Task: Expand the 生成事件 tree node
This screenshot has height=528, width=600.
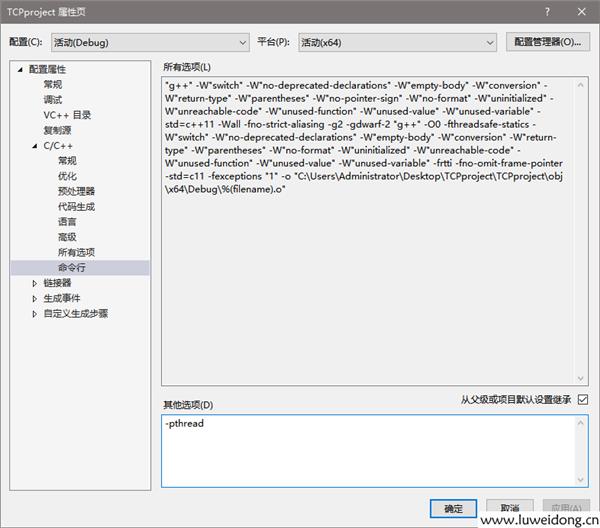Action: pos(36,298)
